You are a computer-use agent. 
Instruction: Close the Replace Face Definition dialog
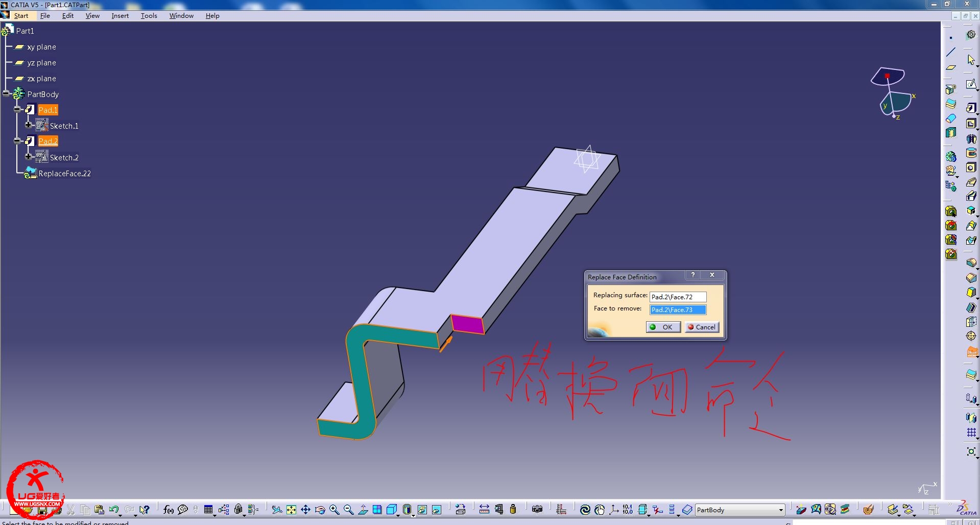(x=712, y=275)
